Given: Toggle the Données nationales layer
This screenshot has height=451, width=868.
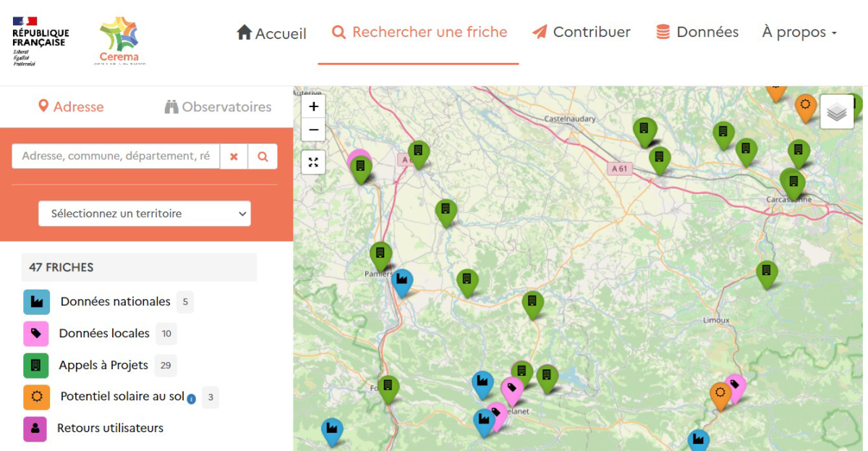Looking at the screenshot, I should 36,302.
